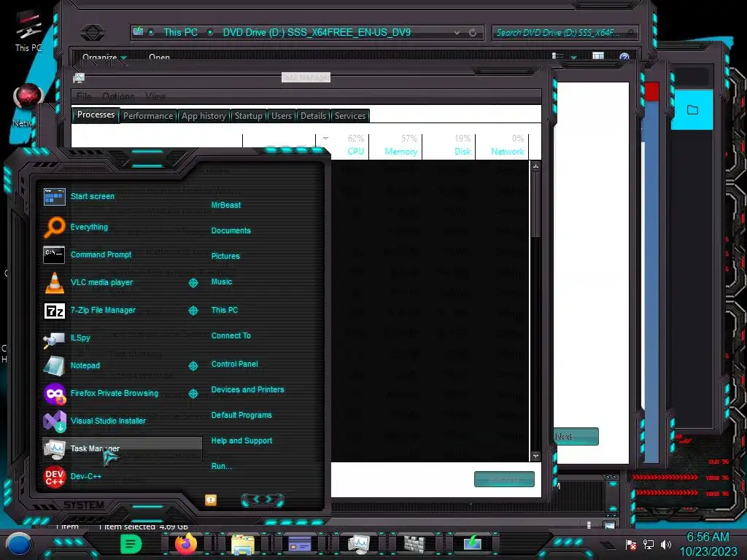747x560 pixels.
Task: Click Run... in start menu
Action: click(221, 466)
